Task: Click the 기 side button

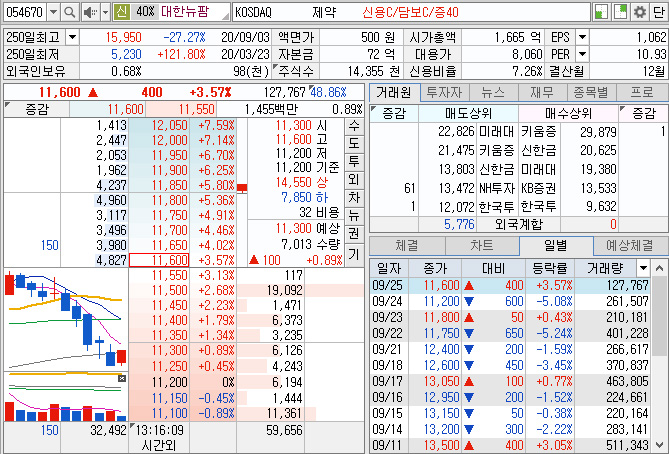Action: click(354, 254)
